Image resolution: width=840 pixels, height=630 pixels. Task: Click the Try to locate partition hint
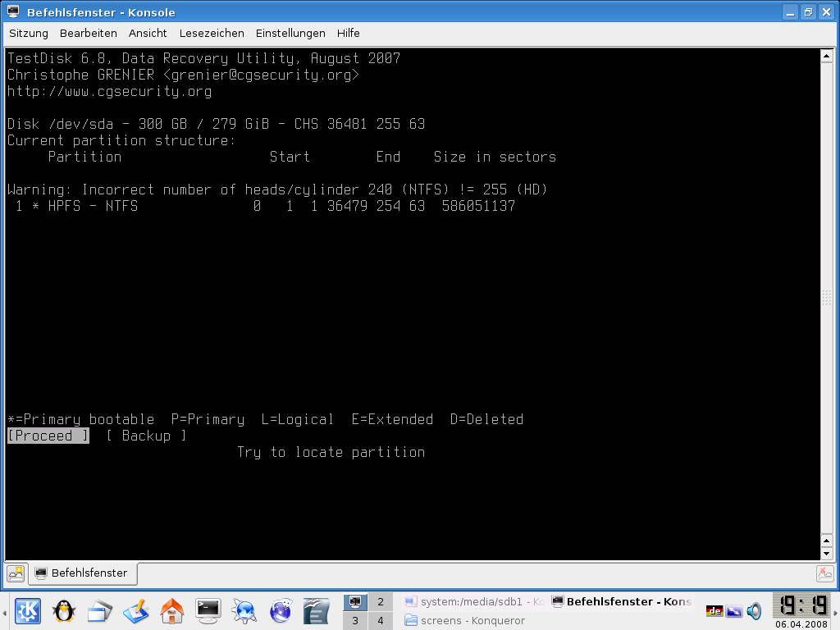pos(331,452)
